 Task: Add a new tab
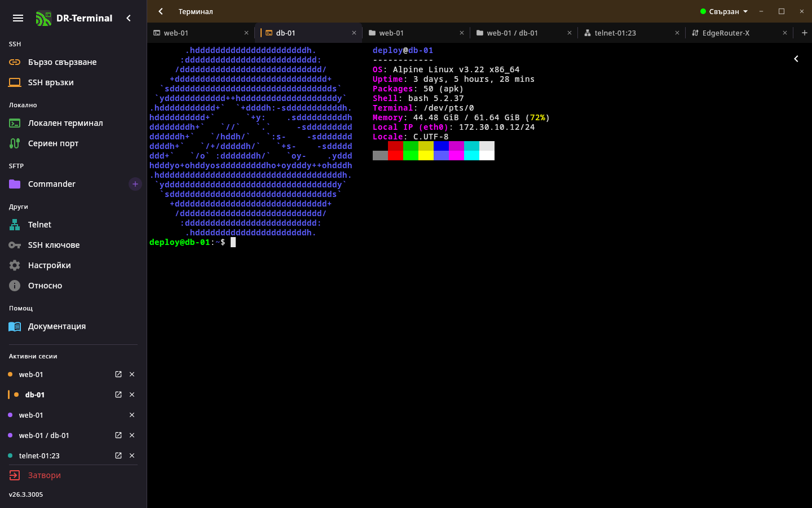pos(805,33)
